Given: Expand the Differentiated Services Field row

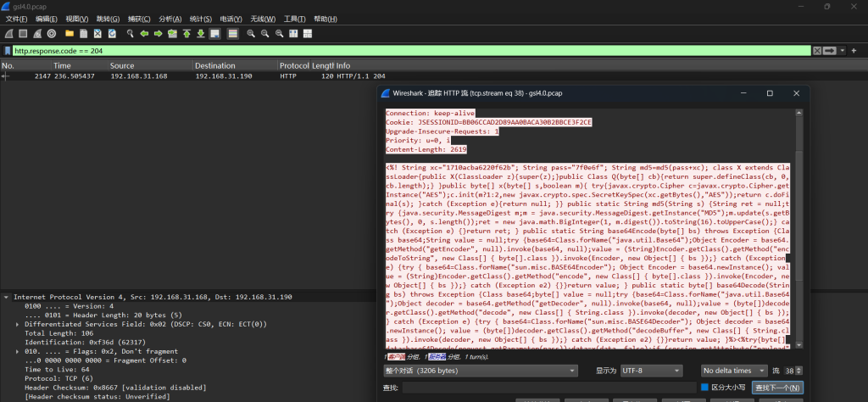Looking at the screenshot, I should (18, 324).
